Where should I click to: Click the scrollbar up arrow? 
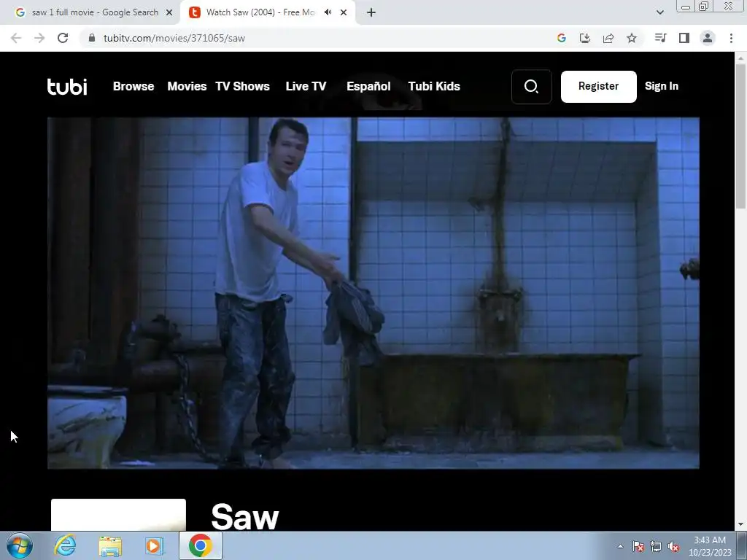740,57
